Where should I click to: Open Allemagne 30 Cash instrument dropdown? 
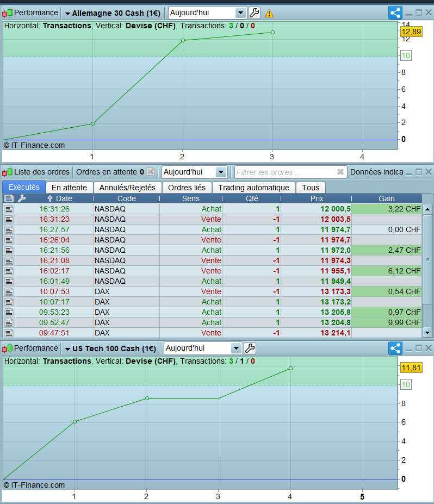(113, 13)
